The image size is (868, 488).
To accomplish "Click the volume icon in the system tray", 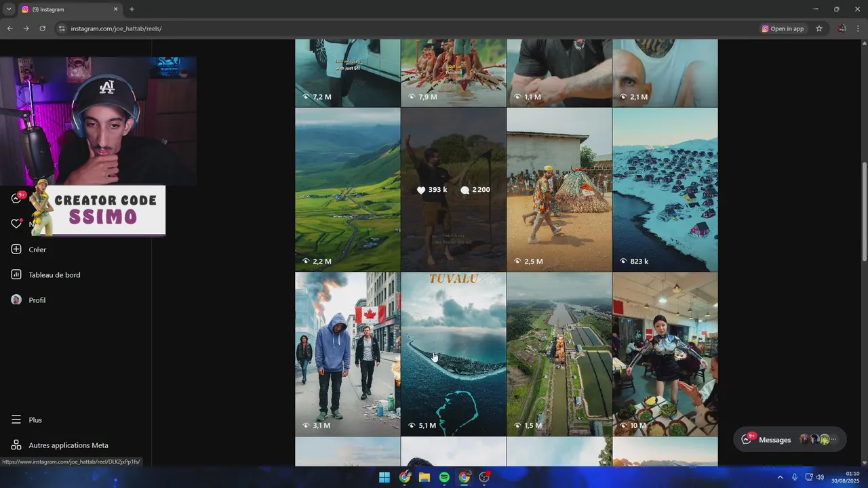I will click(820, 477).
